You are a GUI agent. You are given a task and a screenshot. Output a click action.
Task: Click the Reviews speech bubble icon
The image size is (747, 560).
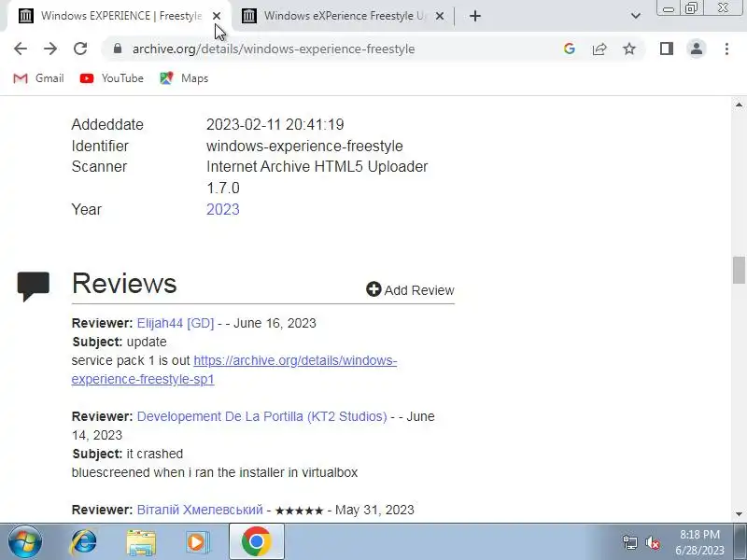tap(34, 286)
